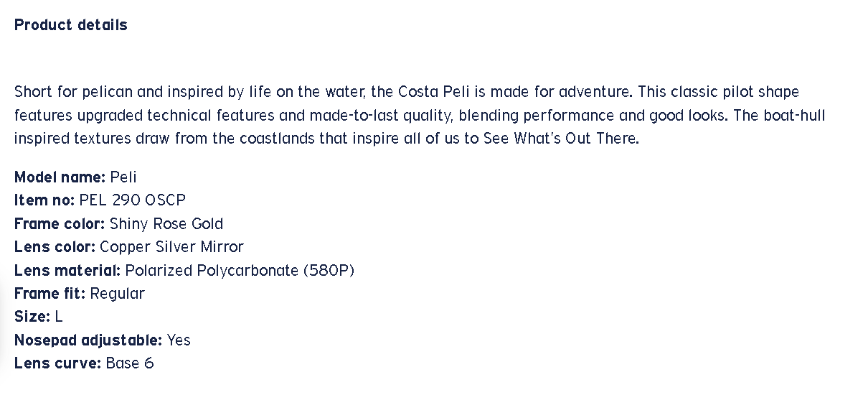Image resolution: width=868 pixels, height=395 pixels.
Task: Click the Frame fit label
Action: click(x=49, y=294)
